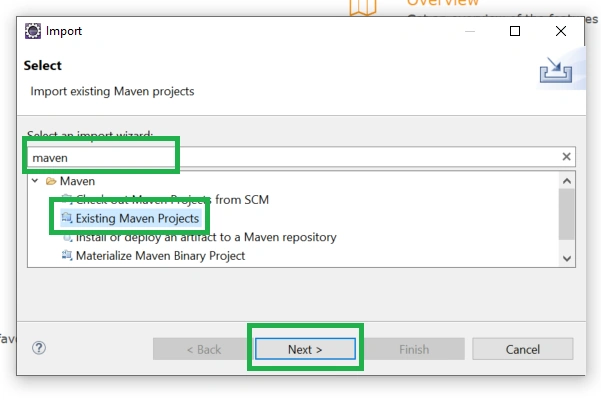The image size is (601, 402).
Task: Click the Existing Maven Projects item icon
Action: coord(67,218)
